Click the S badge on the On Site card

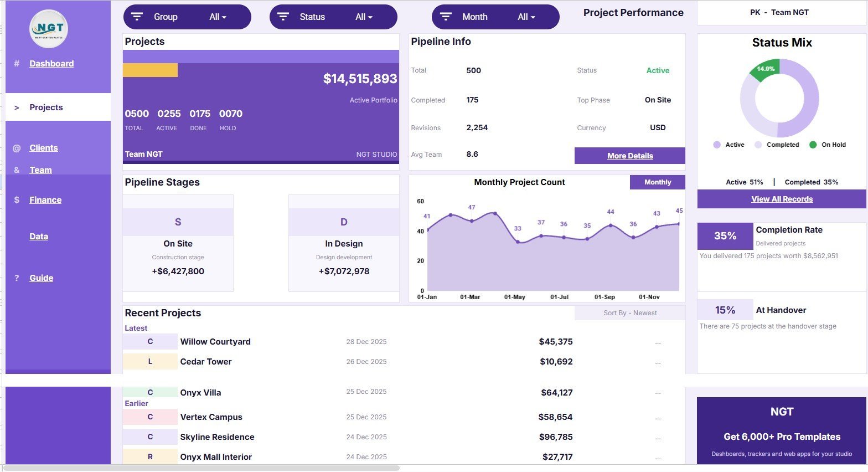click(178, 222)
